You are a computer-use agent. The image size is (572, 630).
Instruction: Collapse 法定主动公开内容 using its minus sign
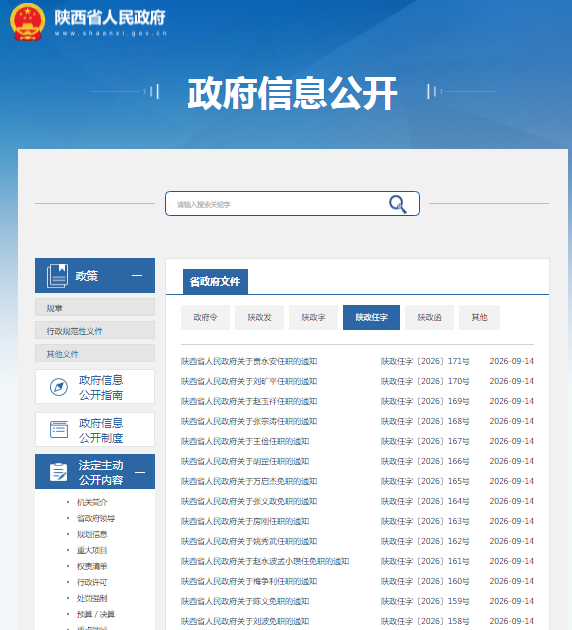[140, 472]
